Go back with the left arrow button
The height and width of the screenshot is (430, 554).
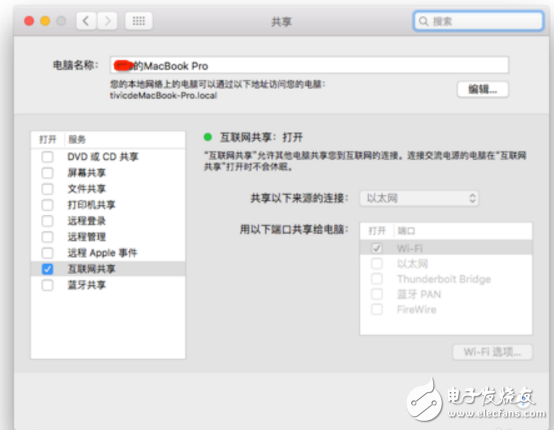(86, 21)
